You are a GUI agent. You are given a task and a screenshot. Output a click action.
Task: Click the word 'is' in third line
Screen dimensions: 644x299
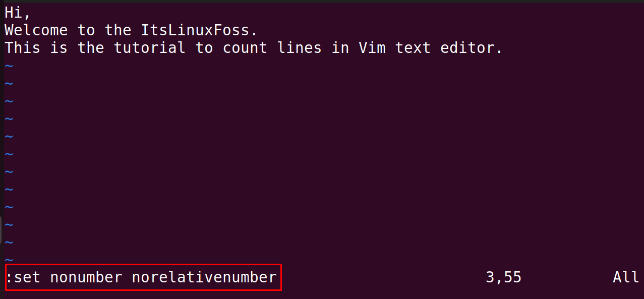tap(59, 48)
